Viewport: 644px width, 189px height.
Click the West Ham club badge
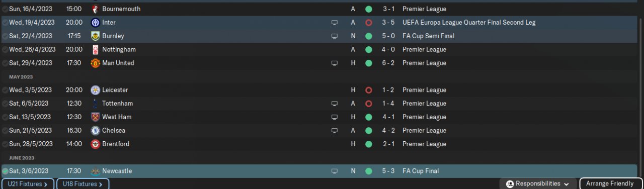[x=95, y=117]
